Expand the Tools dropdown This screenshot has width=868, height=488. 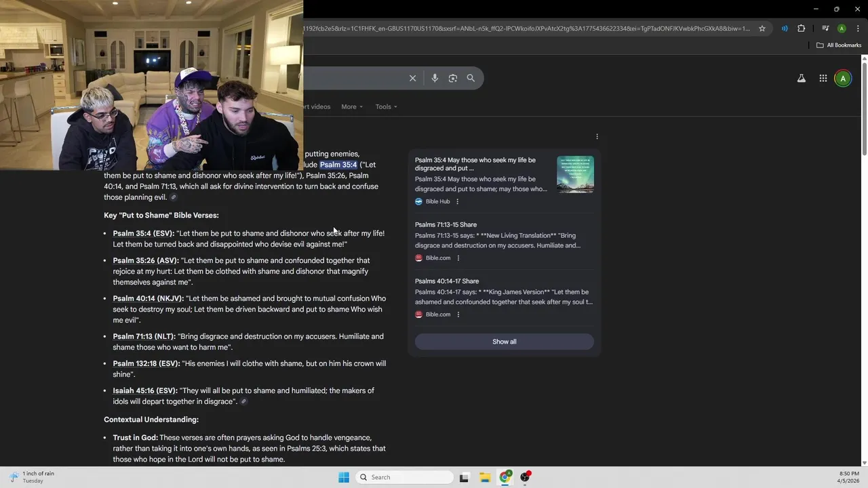click(x=387, y=106)
